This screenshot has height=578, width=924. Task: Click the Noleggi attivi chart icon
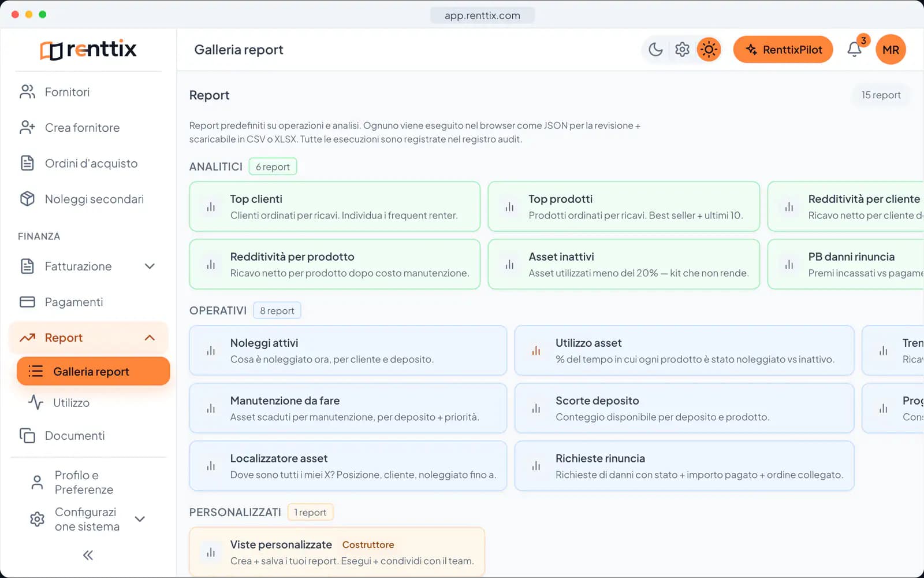pos(211,351)
